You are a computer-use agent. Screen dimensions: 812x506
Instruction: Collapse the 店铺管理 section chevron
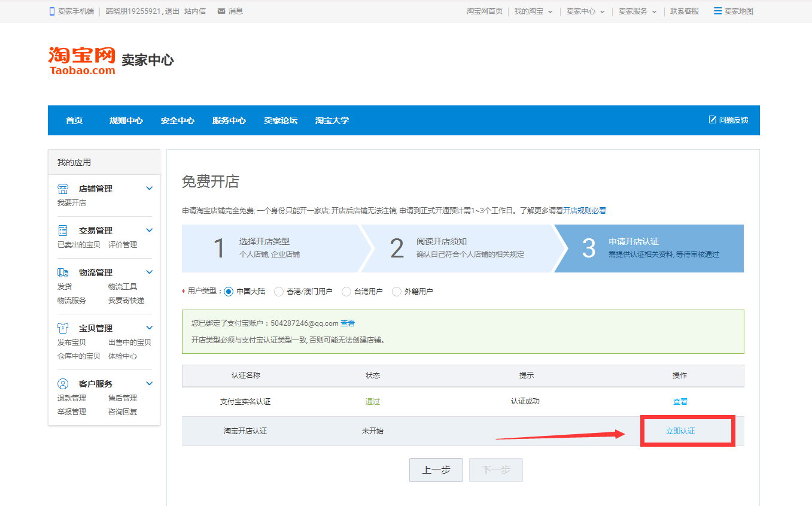click(x=150, y=188)
